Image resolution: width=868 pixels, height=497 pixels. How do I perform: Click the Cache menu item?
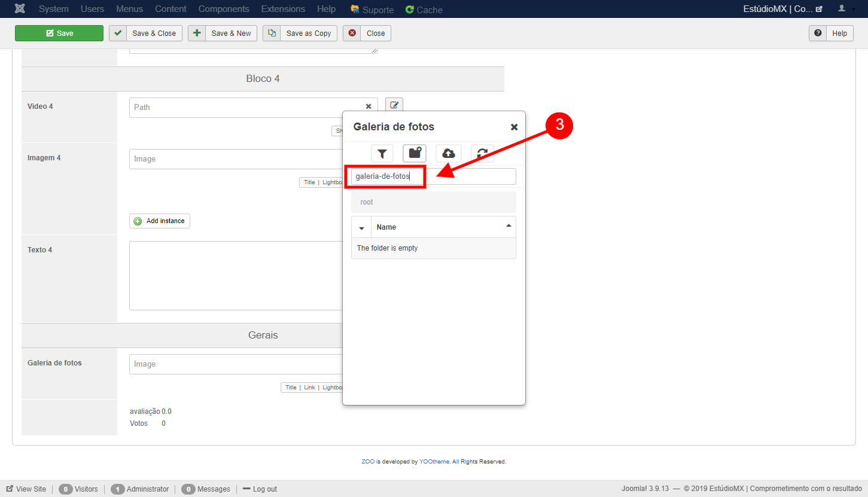pos(424,10)
